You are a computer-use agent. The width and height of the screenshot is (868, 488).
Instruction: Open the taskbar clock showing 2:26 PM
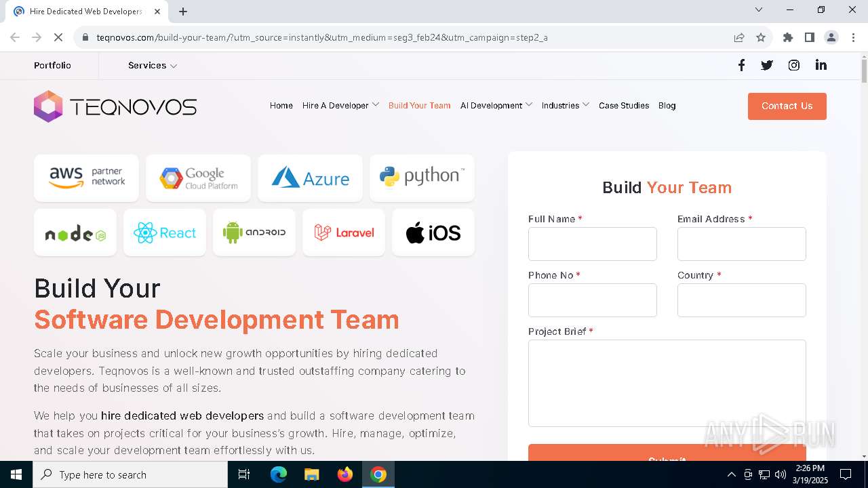(810, 474)
